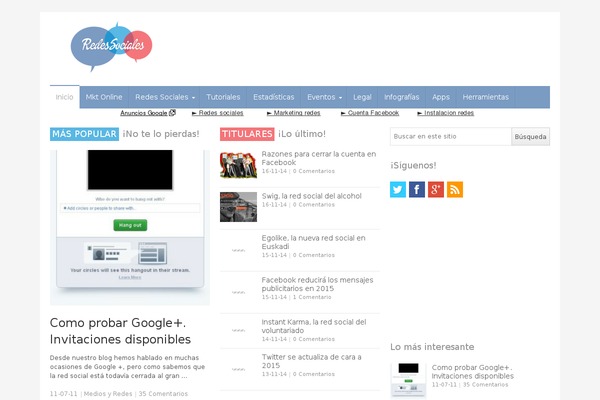
Task: Click thumbnail for 'Razones para cerrar la cuenta' article
Action: [x=237, y=164]
